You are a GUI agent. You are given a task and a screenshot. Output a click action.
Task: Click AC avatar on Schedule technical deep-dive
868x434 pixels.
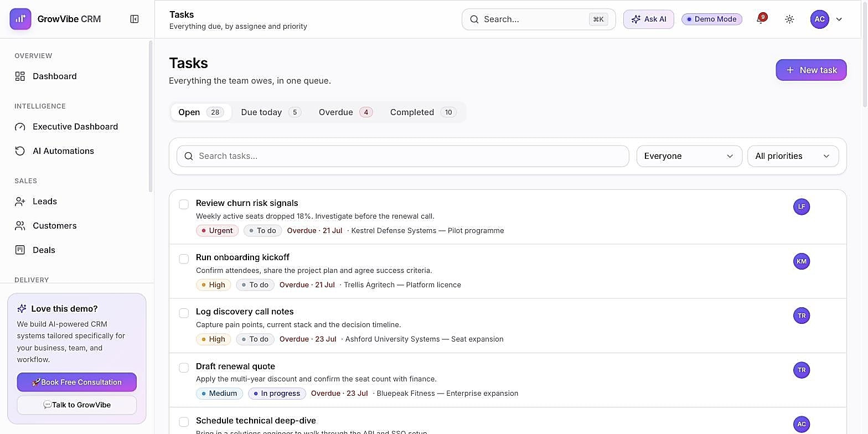pyautogui.click(x=802, y=424)
